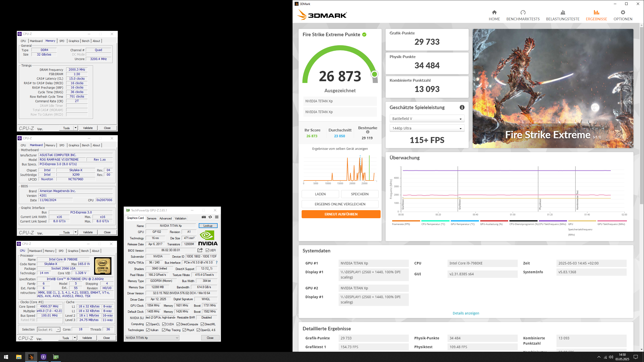
Task: Open SPD tab in the CPU-Z Memory window
Action: (62, 41)
